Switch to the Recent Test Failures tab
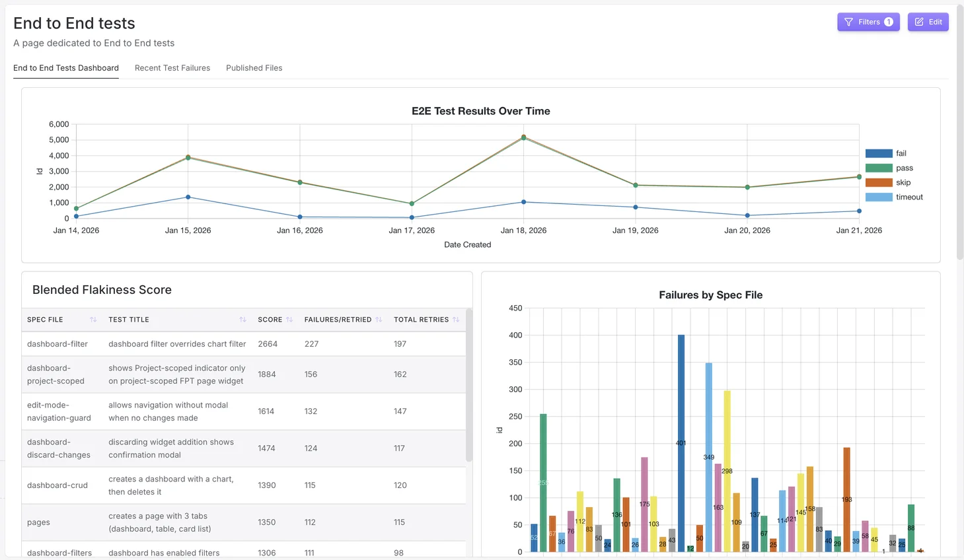 tap(172, 68)
